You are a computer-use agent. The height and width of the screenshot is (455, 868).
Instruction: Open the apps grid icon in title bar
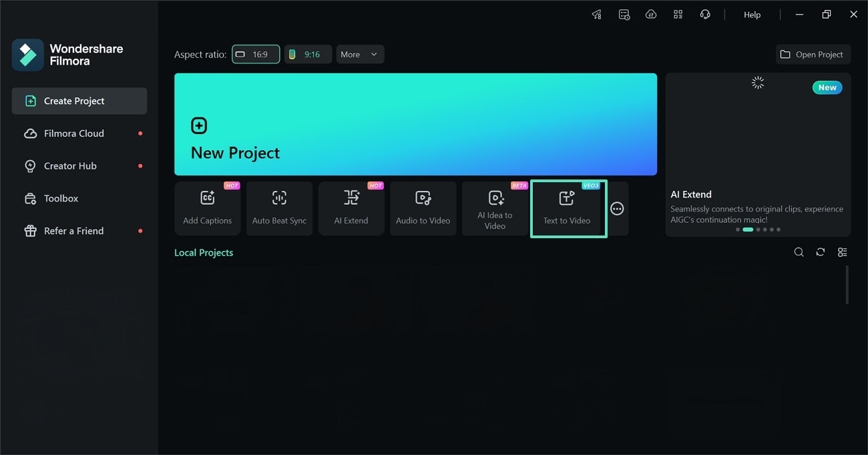point(678,15)
